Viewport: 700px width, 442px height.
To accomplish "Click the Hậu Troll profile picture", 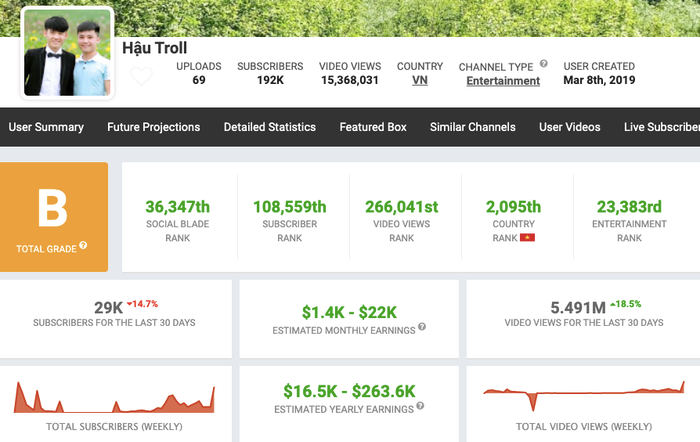I will [67, 54].
